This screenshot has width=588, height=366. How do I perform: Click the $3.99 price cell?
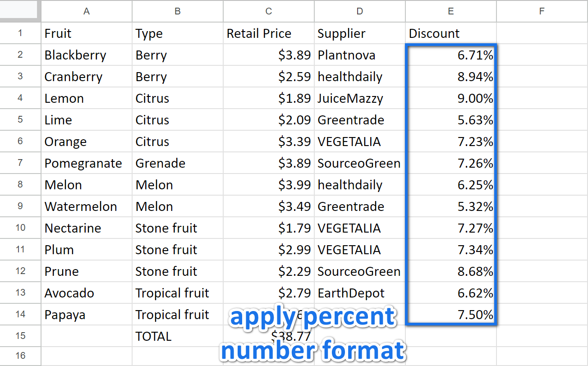click(269, 185)
